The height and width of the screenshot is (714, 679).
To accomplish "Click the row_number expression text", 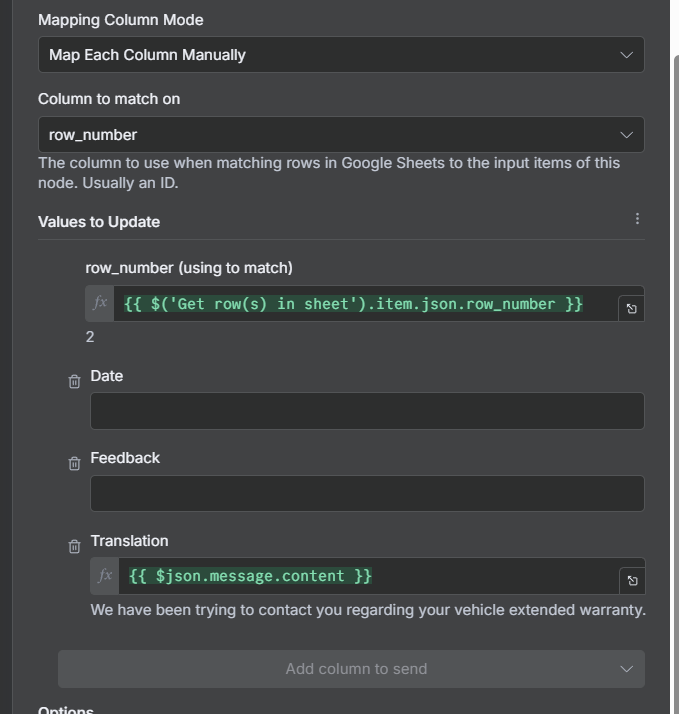I will coord(353,304).
